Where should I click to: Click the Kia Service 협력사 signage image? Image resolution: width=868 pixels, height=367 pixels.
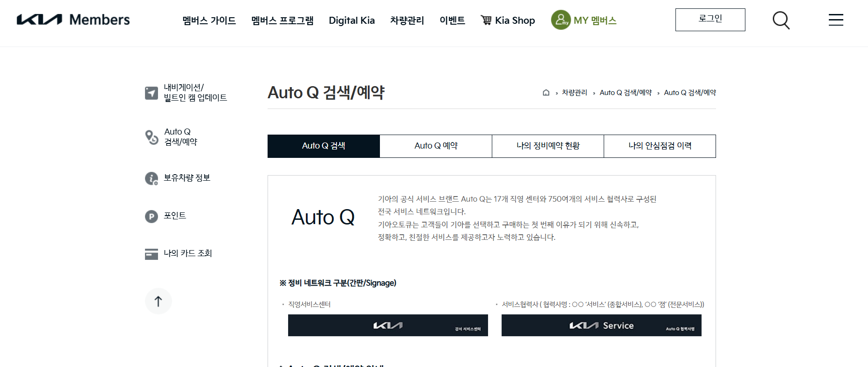601,326
